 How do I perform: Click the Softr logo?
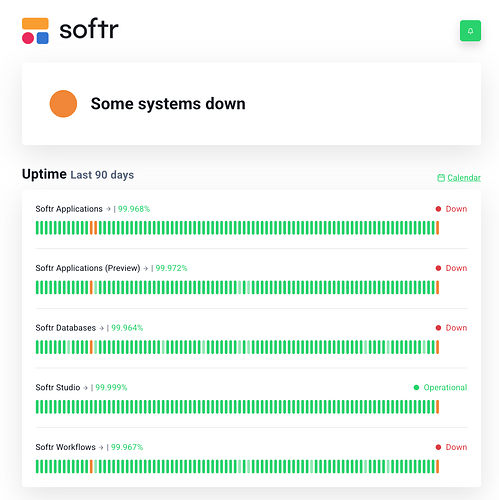(x=70, y=30)
